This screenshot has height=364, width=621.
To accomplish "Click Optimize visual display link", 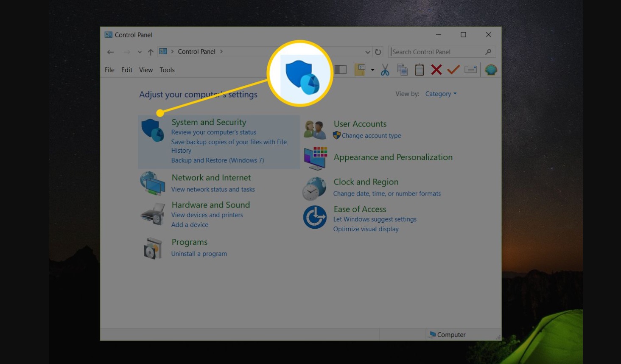I will 366,229.
